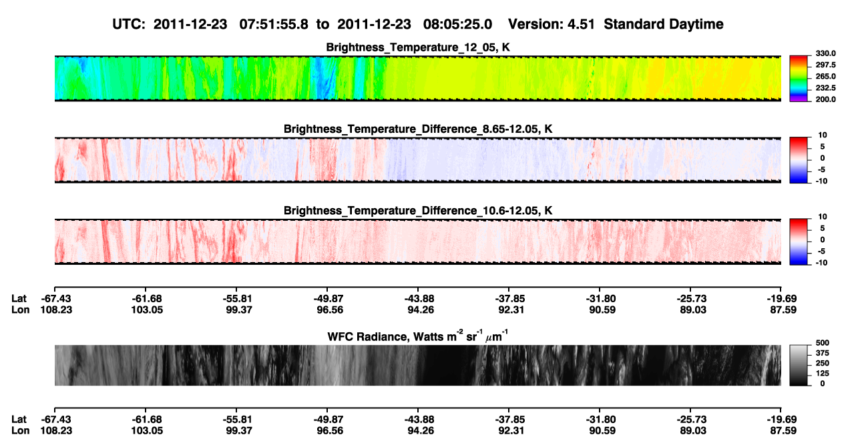Image resolution: width=868 pixels, height=445 pixels.
Task: Click the 500 label on the grayscale color bar
Action: tap(822, 342)
